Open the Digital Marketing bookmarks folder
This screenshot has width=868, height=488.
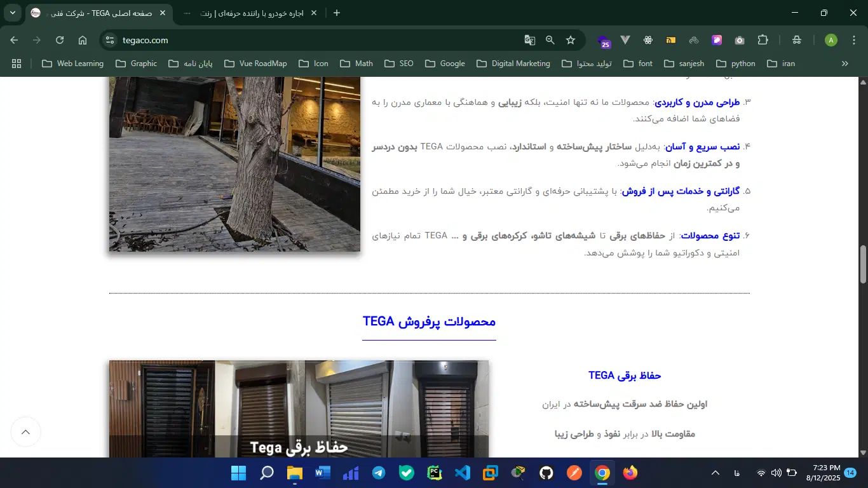tap(513, 64)
